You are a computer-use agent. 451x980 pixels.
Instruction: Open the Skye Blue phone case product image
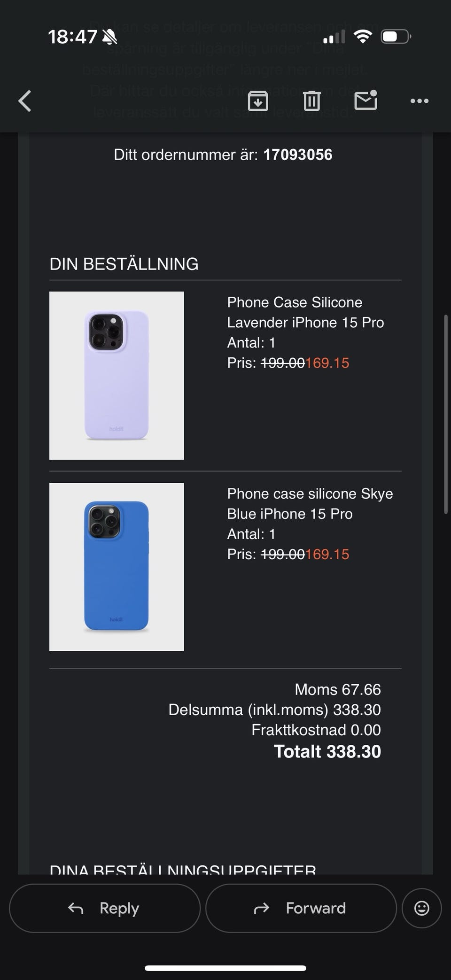coord(117,567)
